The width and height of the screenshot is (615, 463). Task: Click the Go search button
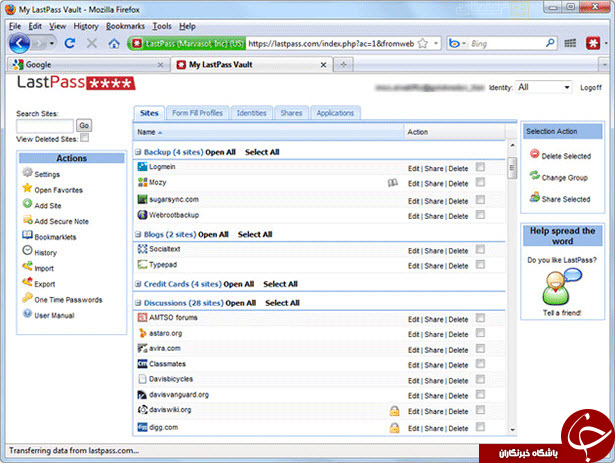coord(84,126)
